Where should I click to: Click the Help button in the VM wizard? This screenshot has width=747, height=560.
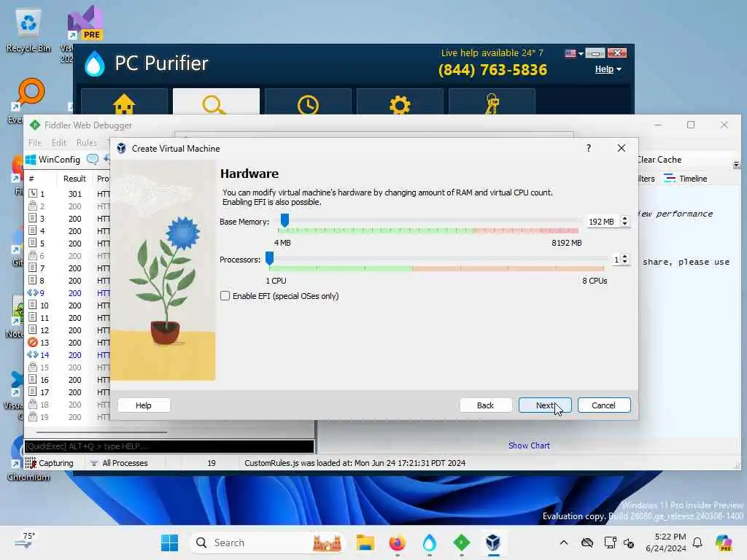pyautogui.click(x=144, y=405)
